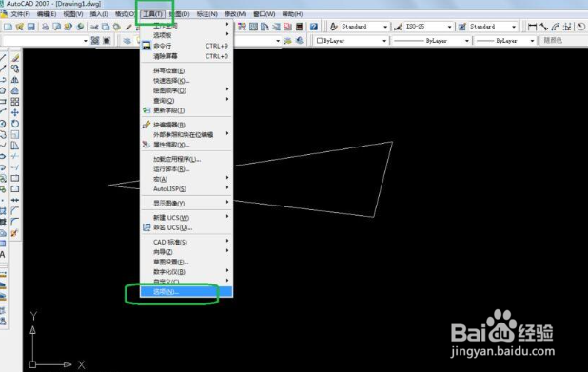Expand the 工作空间 submenu
This screenshot has height=372, width=588.
186,26
